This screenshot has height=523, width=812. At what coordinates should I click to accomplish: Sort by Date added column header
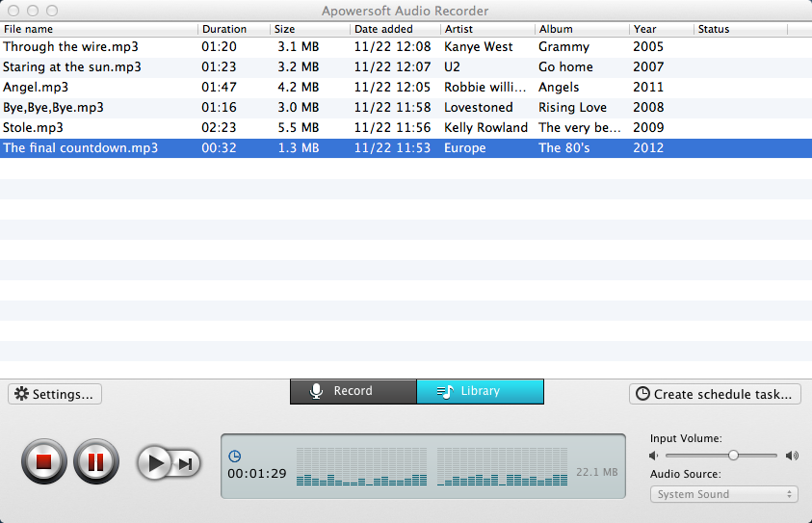[394, 29]
